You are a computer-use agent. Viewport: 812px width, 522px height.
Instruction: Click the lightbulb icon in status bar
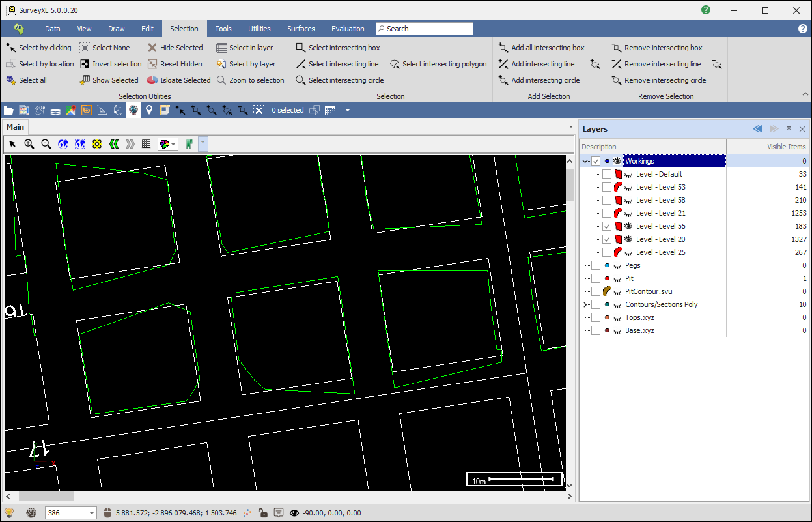coord(9,513)
